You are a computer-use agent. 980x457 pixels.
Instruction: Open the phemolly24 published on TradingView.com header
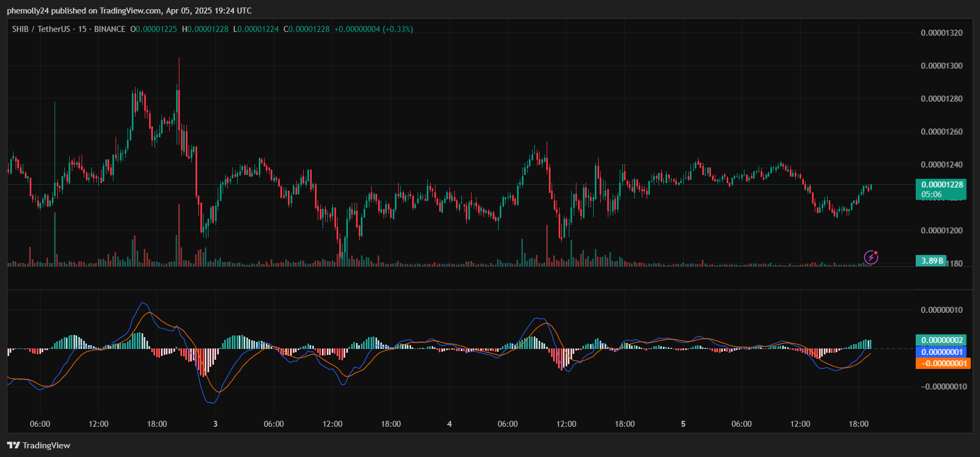129,11
